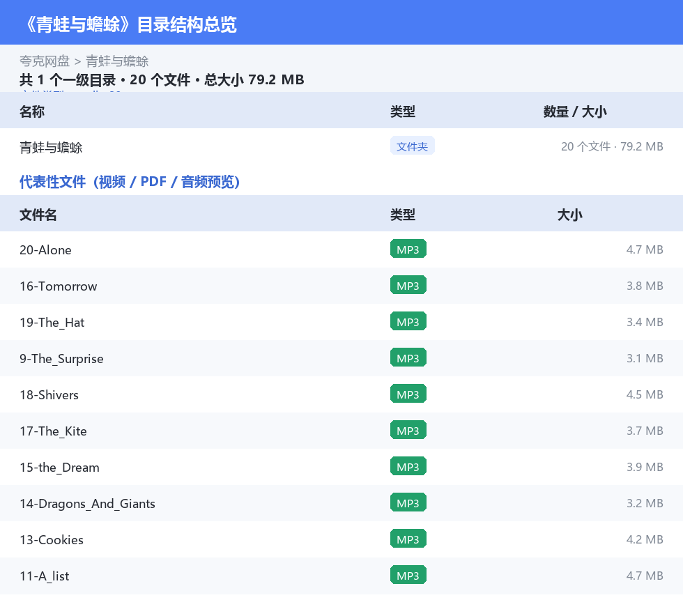Click the 4.7 MB size of 11-A_list

645,576
